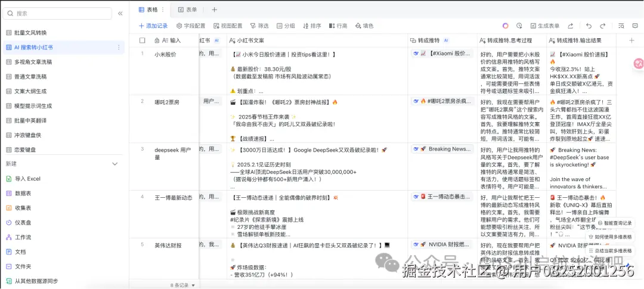Click the 转成推特 column header
The width and height of the screenshot is (644, 289).
(442, 41)
